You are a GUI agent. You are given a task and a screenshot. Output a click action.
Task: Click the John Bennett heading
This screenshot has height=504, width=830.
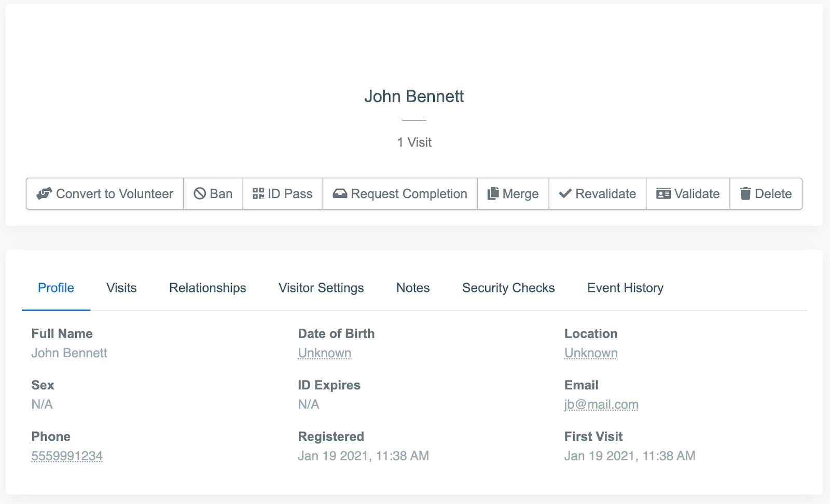pyautogui.click(x=414, y=96)
